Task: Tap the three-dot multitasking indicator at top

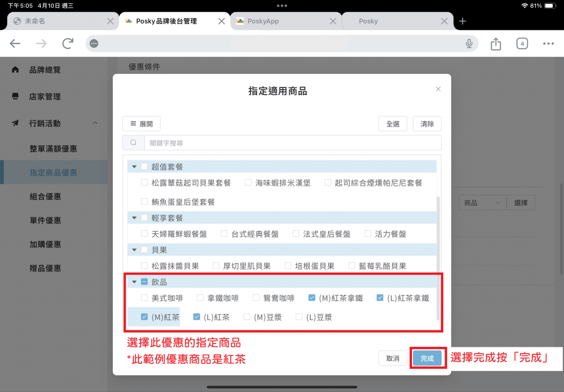Action: click(x=282, y=6)
